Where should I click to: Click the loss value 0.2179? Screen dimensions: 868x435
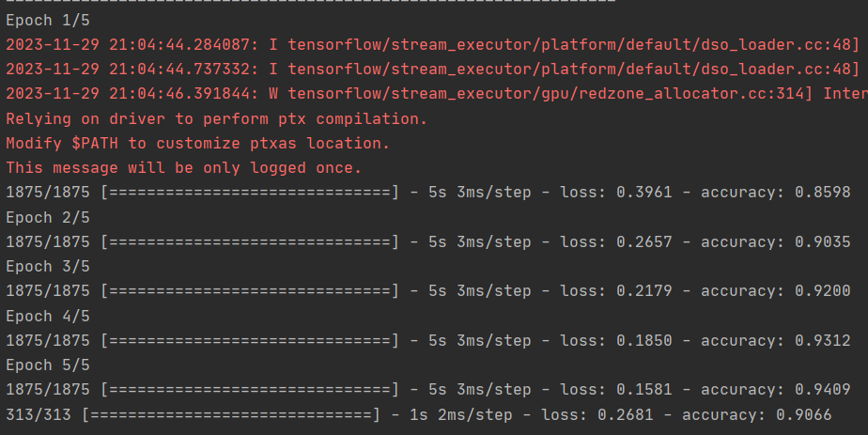(644, 291)
